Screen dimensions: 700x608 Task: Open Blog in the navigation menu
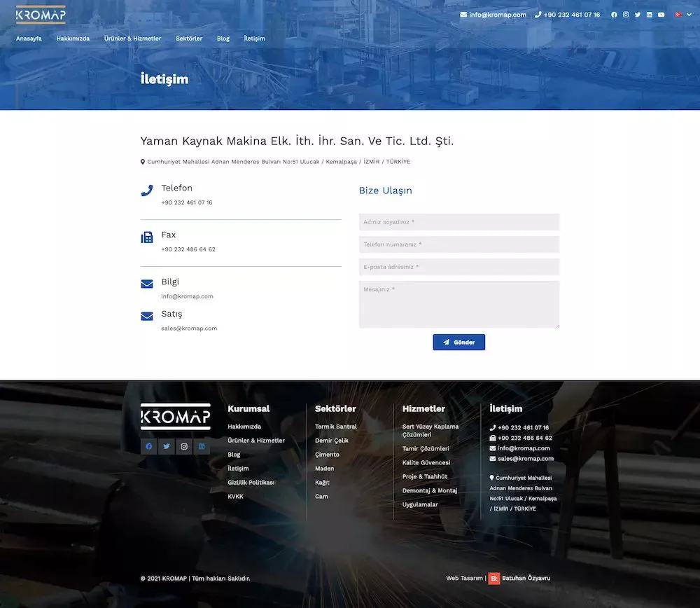(x=223, y=39)
